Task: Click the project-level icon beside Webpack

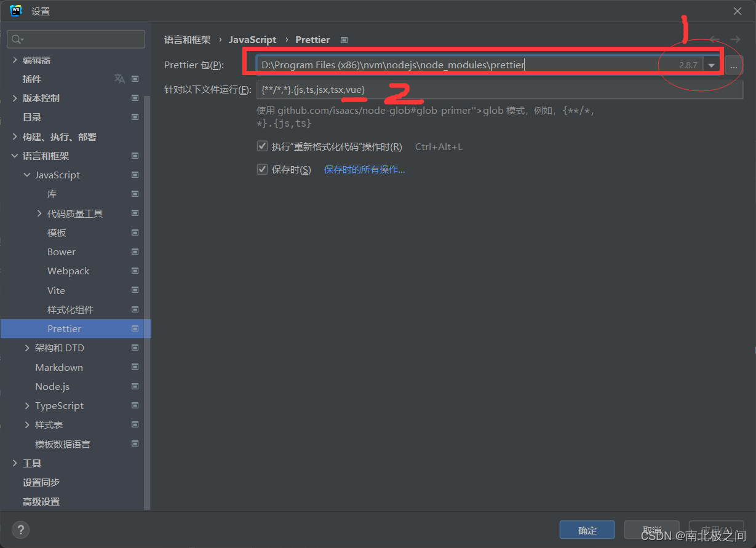Action: 135,271
